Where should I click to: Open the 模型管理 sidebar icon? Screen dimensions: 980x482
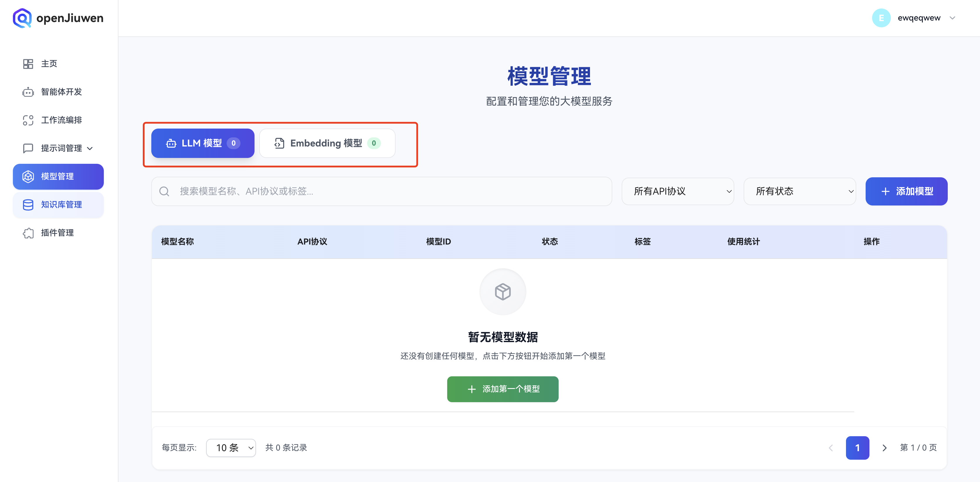pos(28,176)
